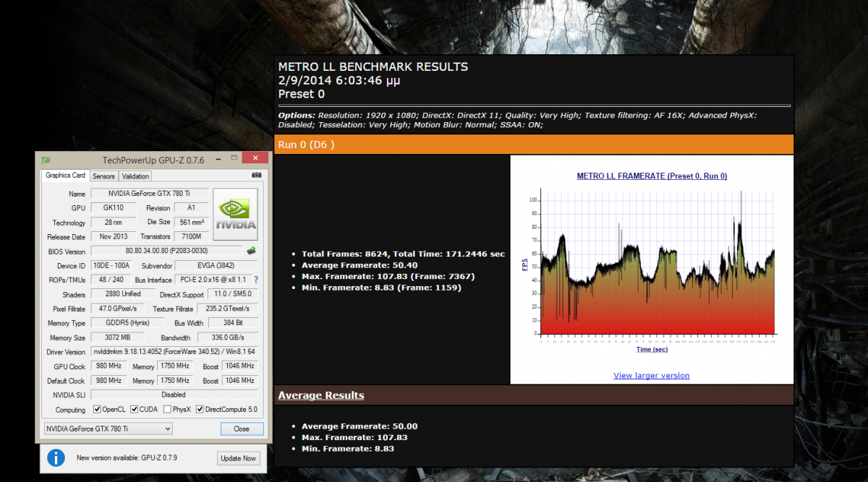This screenshot has width=868, height=482.
Task: Click the DirectX Support 11.0 / SM5.0 field
Action: (x=232, y=294)
